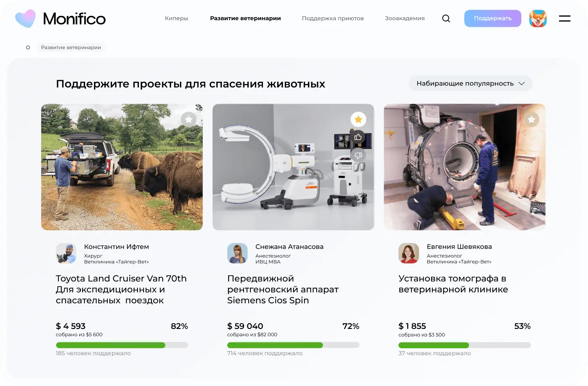Click the $ 59 040 collected amount
The width and height of the screenshot is (588, 386).
(245, 326)
